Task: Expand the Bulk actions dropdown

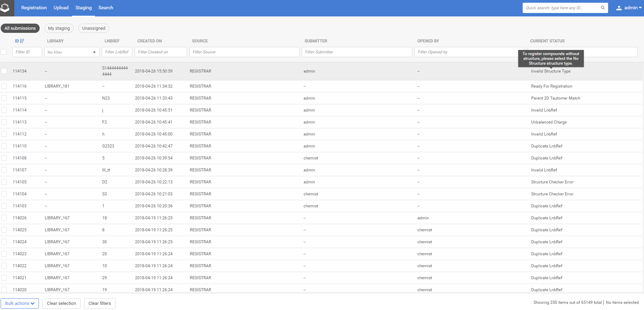Action: 20,303
